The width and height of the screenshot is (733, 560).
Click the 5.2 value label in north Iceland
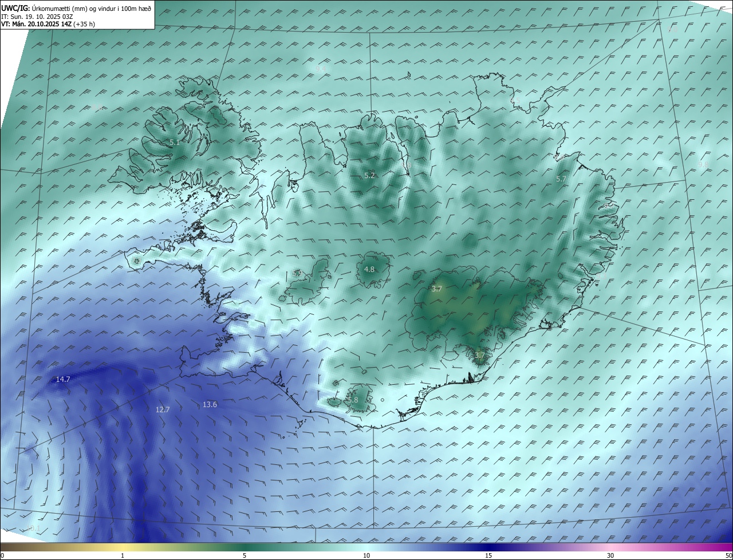(369, 175)
